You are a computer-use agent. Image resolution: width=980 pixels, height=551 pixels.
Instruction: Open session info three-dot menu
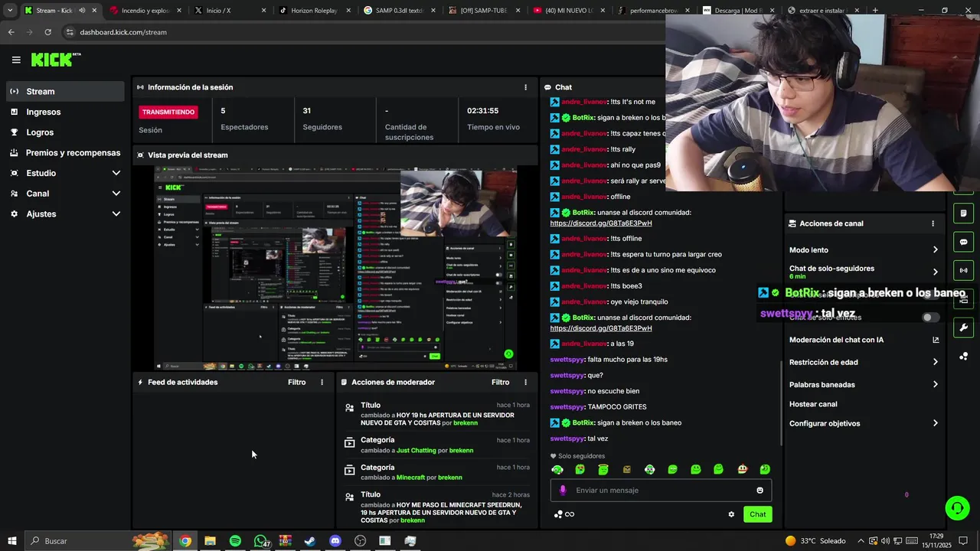coord(525,87)
